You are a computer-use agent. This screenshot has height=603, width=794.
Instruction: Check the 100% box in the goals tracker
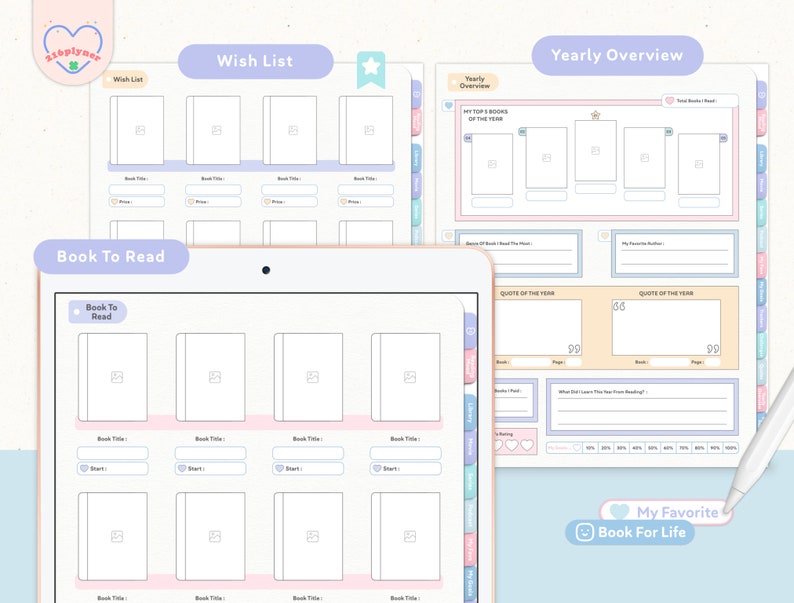tap(731, 448)
